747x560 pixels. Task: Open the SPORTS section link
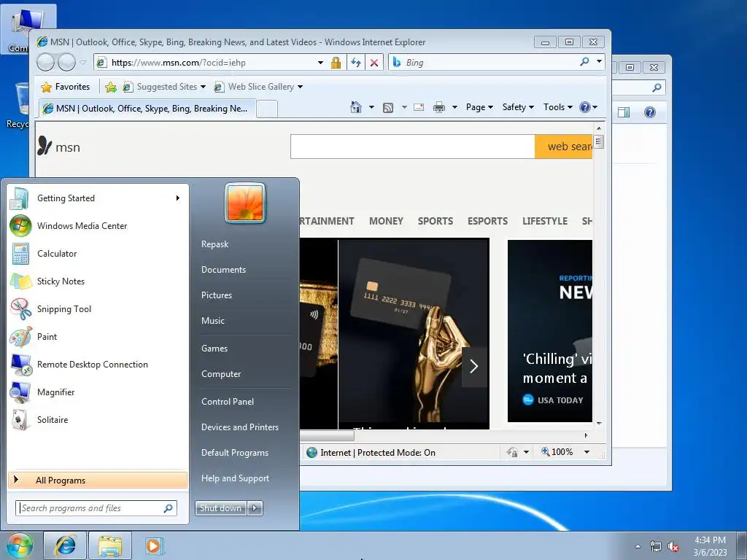coord(436,221)
